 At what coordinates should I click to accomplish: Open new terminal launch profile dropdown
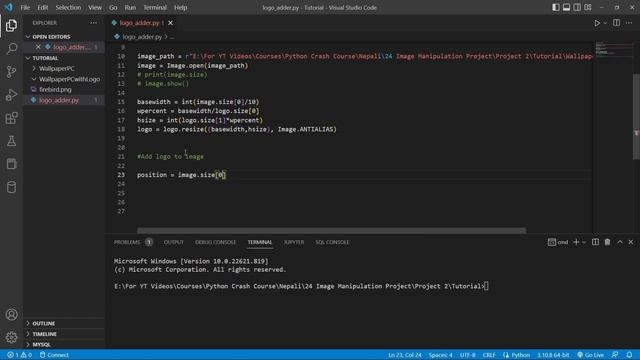pyautogui.click(x=584, y=242)
